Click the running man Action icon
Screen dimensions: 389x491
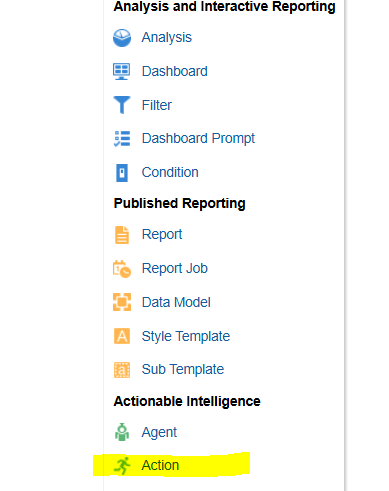[122, 465]
